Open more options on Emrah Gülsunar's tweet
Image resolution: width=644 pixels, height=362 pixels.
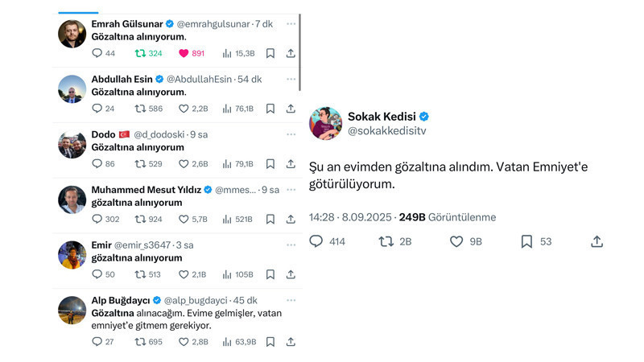click(291, 24)
